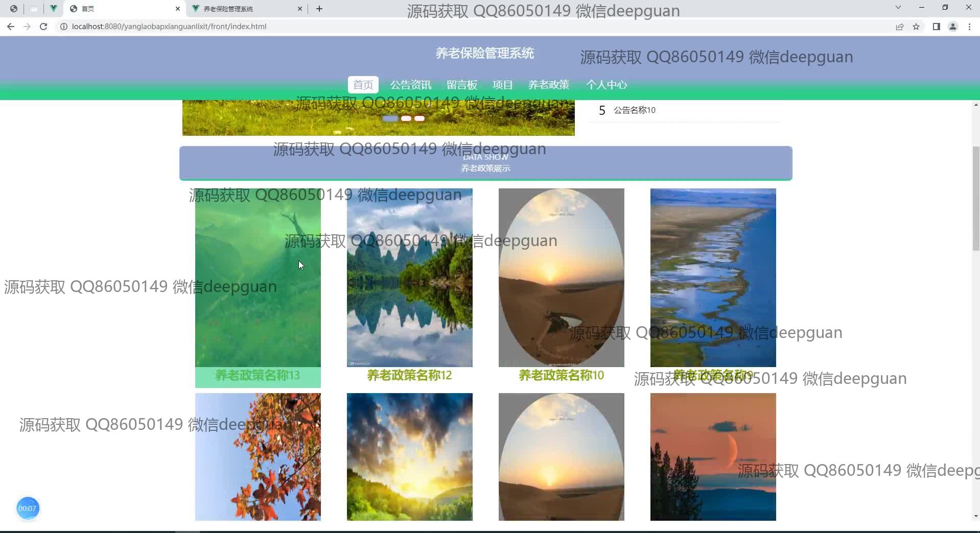Image resolution: width=980 pixels, height=533 pixels.
Task: Expand the tab search chevron
Action: click(898, 8)
